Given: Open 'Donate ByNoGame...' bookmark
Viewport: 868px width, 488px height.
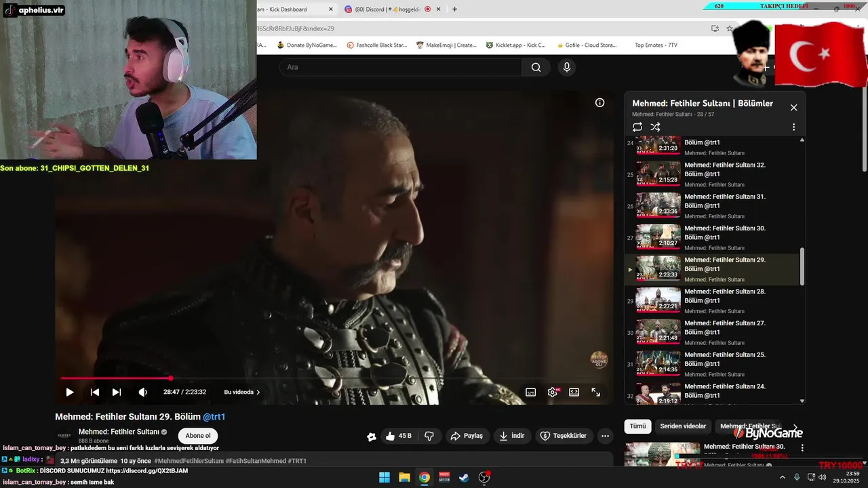Looking at the screenshot, I should tap(307, 45).
